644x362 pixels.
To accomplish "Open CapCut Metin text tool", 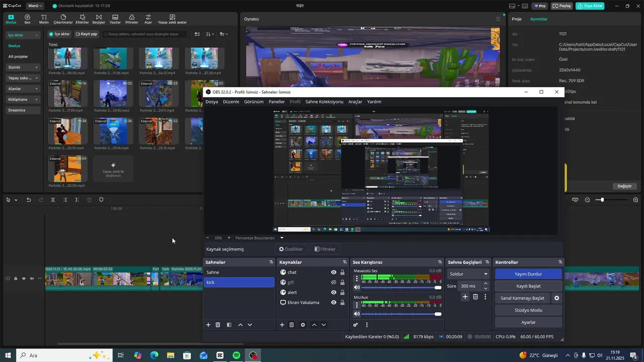I will pos(44,19).
